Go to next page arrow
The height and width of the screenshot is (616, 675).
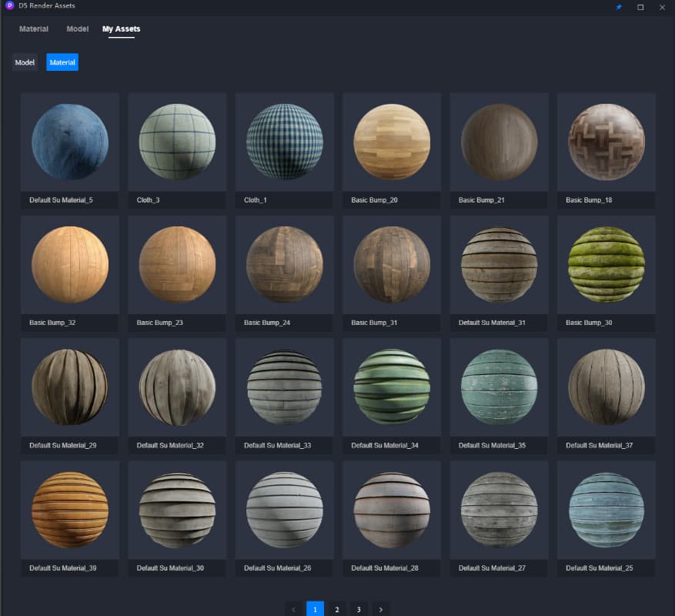pyautogui.click(x=380, y=609)
